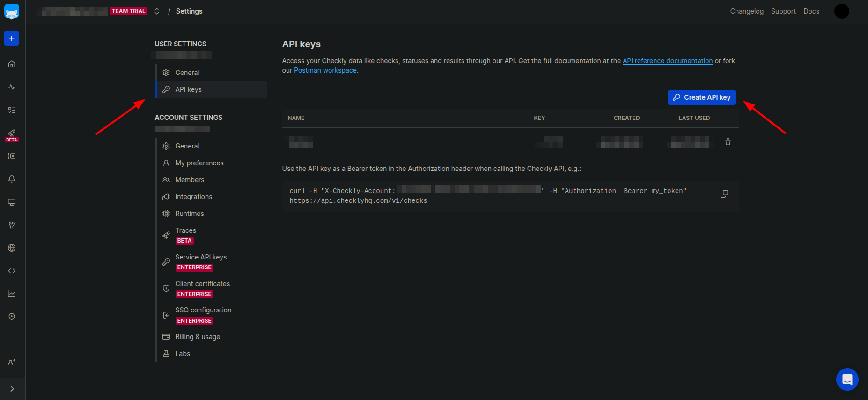Select API keys in User Settings
868x400 pixels.
coord(212,89)
